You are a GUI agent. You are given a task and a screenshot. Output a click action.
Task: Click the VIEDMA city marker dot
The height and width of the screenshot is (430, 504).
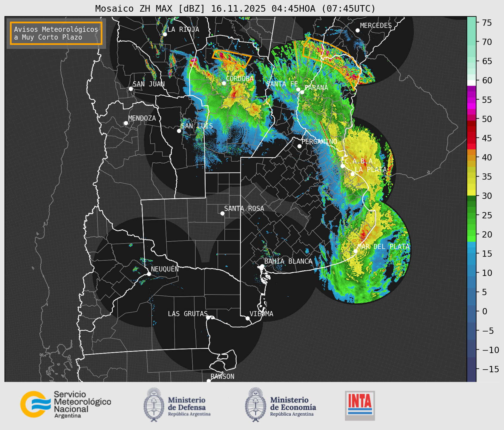pyautogui.click(x=248, y=318)
